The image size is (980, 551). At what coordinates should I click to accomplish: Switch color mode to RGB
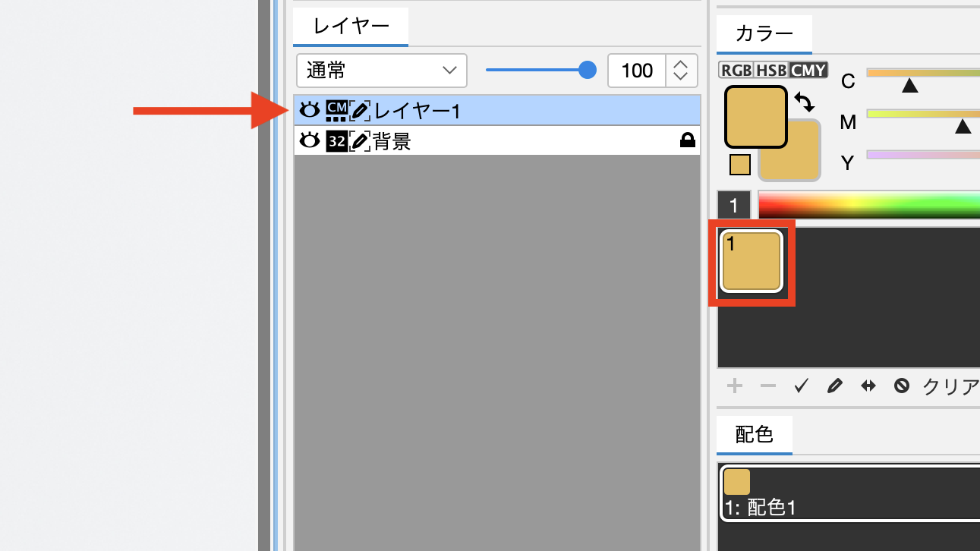pyautogui.click(x=736, y=71)
